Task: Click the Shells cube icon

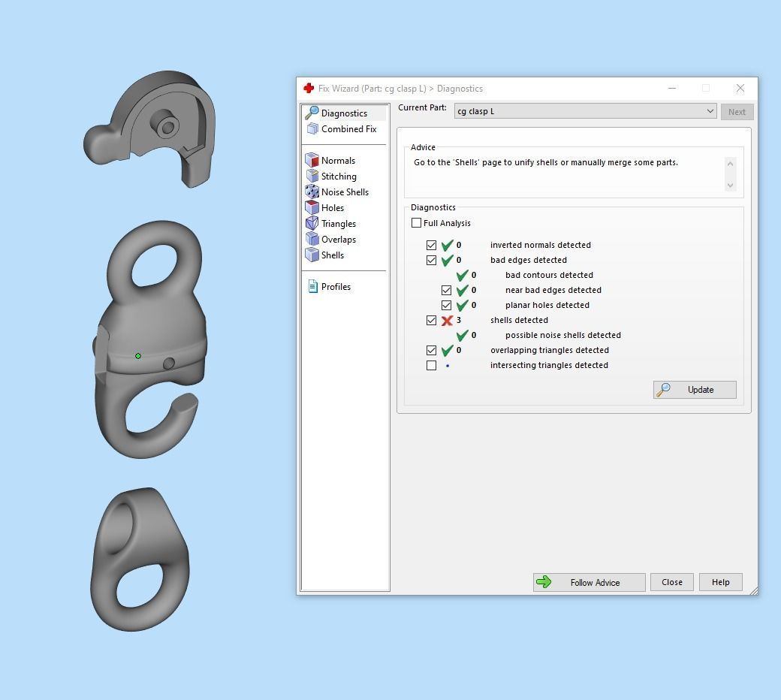Action: point(312,255)
